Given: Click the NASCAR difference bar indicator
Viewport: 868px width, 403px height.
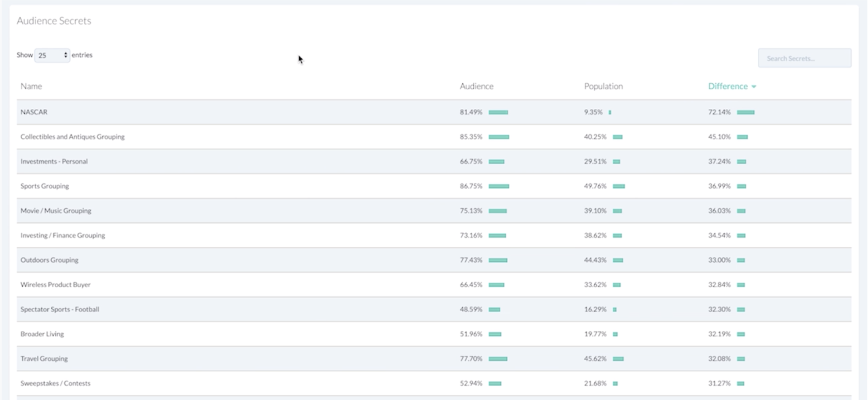Looking at the screenshot, I should (745, 112).
